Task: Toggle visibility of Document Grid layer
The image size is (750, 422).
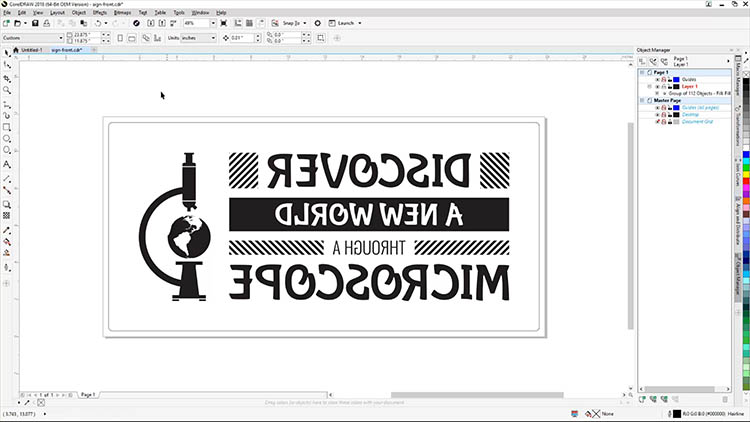Action: 657,121
